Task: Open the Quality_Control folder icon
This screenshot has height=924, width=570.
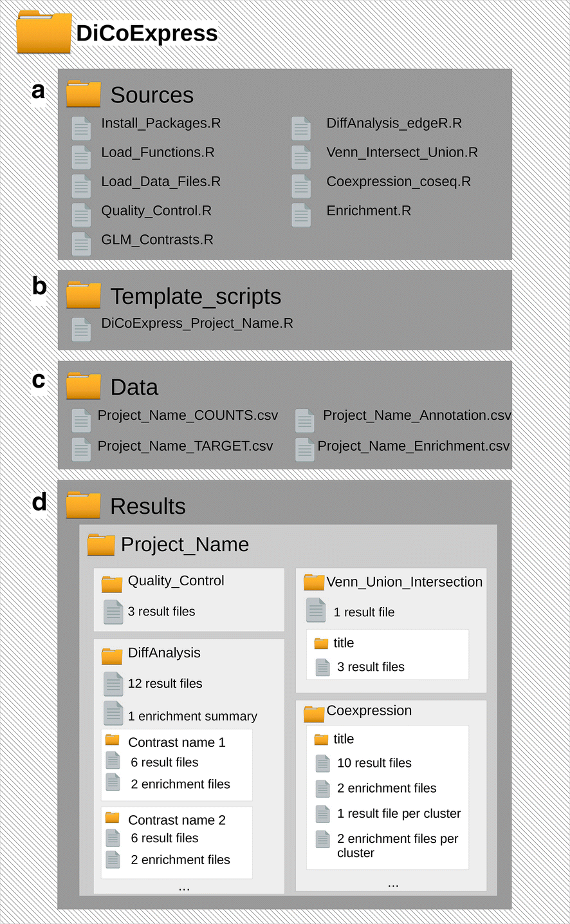Action: 112,584
